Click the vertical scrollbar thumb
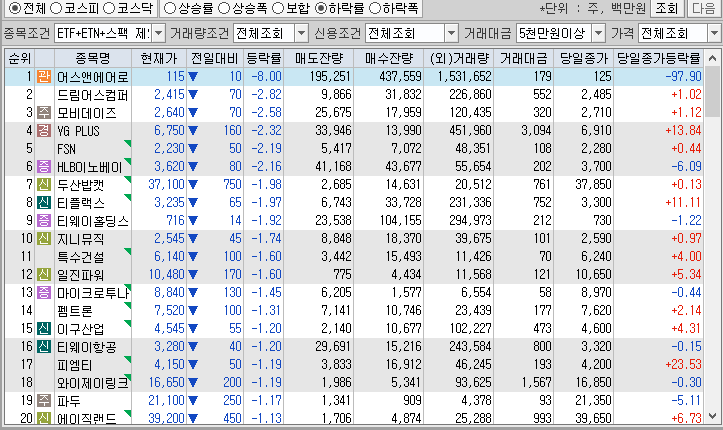This screenshot has height=430, width=723. click(713, 91)
